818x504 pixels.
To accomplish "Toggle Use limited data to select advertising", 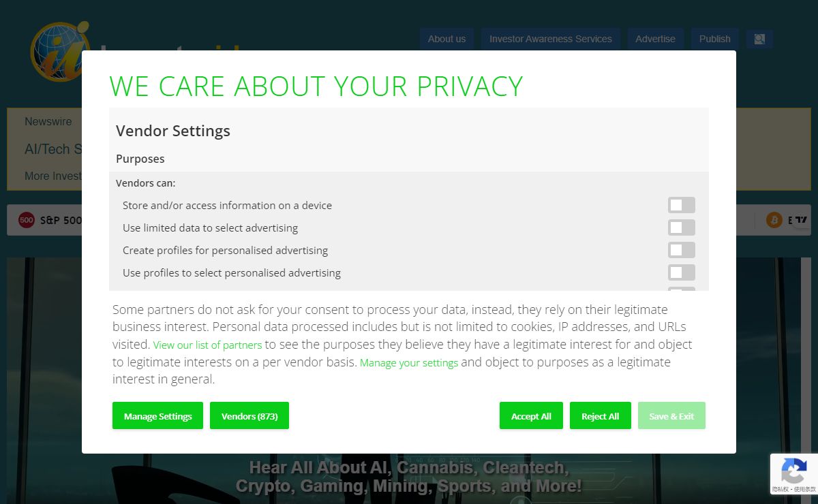I will 682,227.
